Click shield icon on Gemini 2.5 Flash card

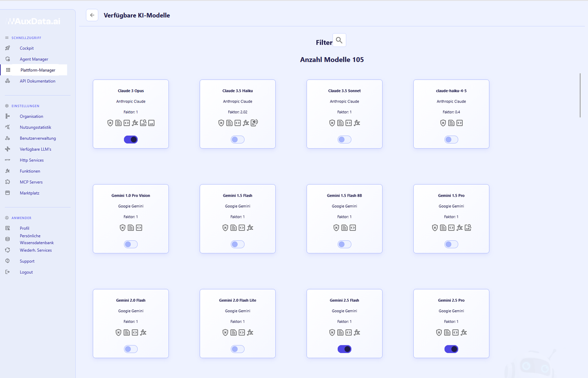pos(332,333)
